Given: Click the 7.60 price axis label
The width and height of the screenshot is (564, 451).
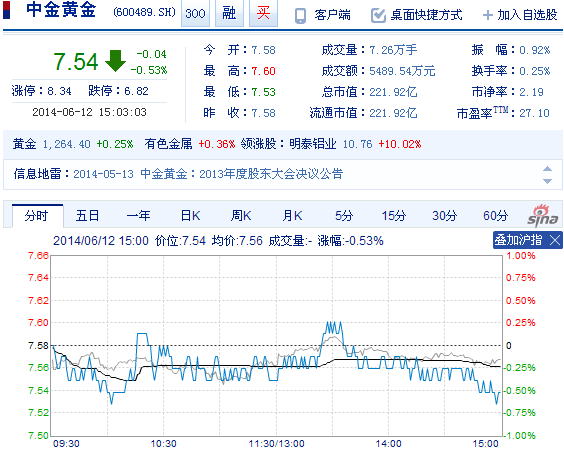Looking at the screenshot, I should point(38,323).
